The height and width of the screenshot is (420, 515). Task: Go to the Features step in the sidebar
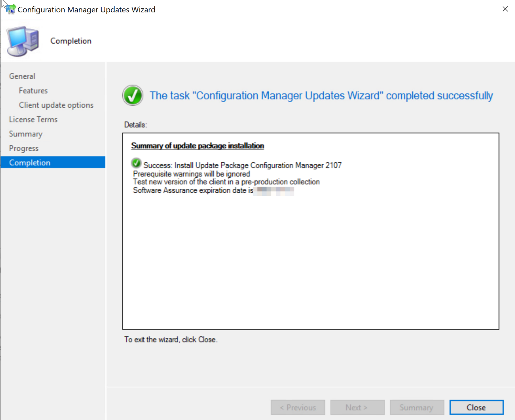point(33,91)
